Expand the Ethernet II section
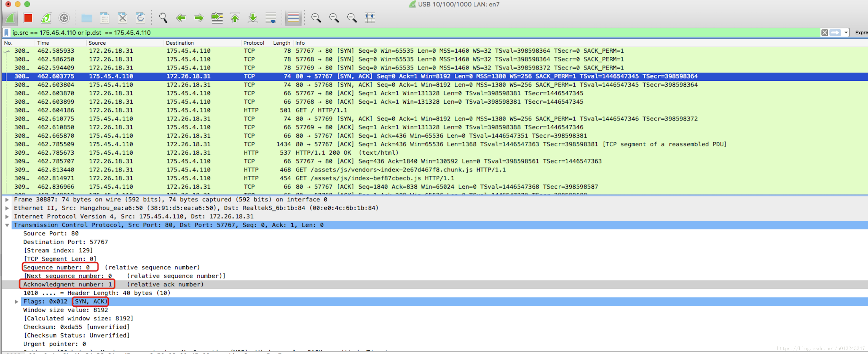Image resolution: width=868 pixels, height=354 pixels. point(7,208)
